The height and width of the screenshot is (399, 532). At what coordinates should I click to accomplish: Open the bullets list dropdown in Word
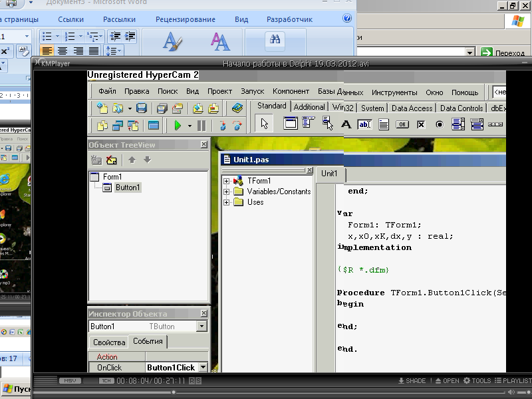click(57, 36)
